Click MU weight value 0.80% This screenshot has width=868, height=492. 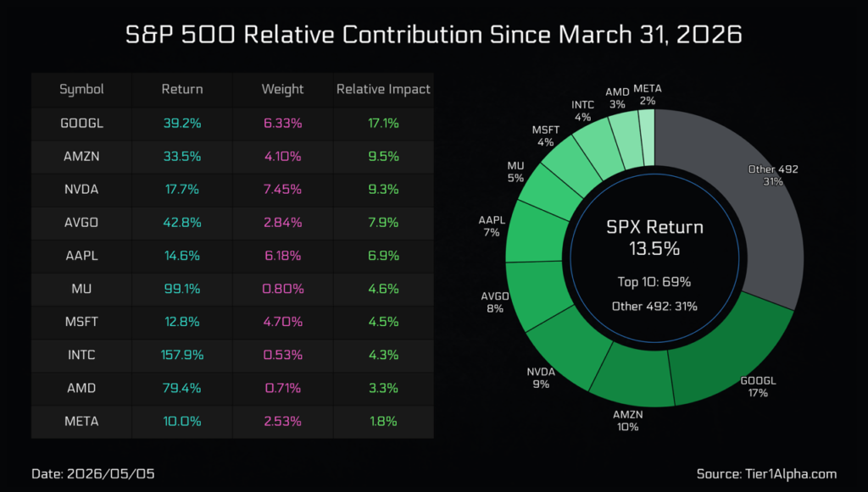(282, 289)
